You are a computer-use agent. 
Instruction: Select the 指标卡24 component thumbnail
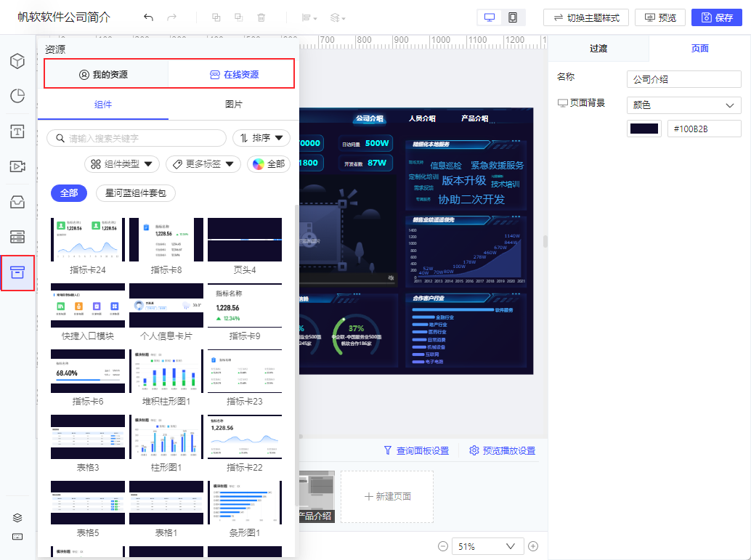(x=87, y=240)
